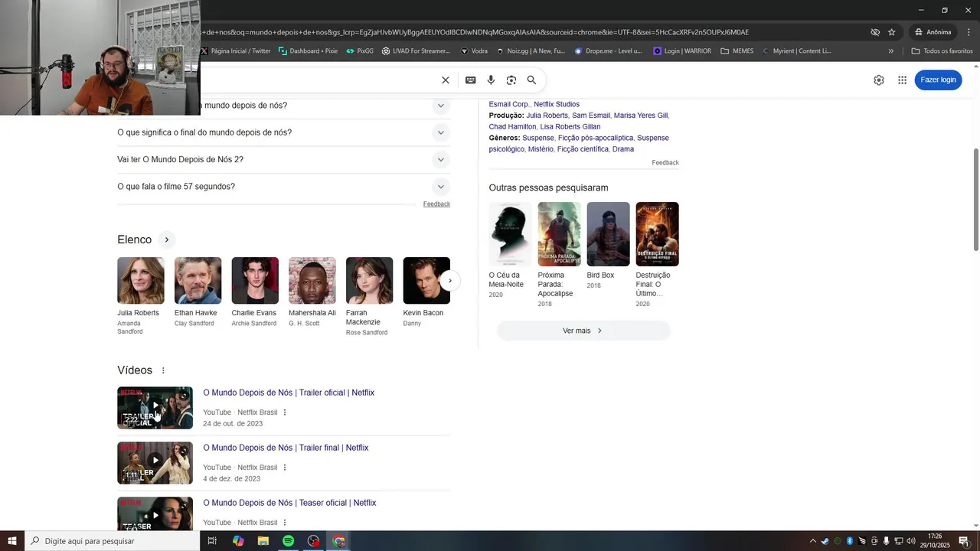The height and width of the screenshot is (551, 980).
Task: Open the Ficção pós-apocalíptica genre link
Action: pyautogui.click(x=596, y=138)
